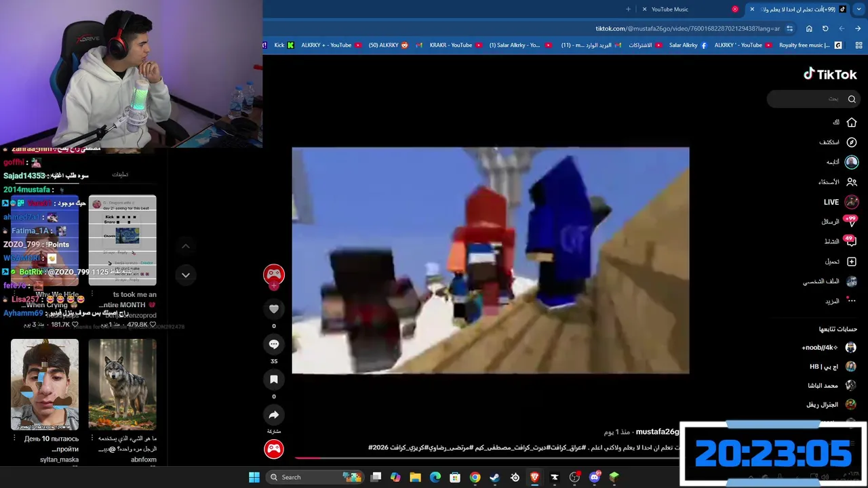
Task: Expand the tab search dropdown arrow
Action: (859, 9)
